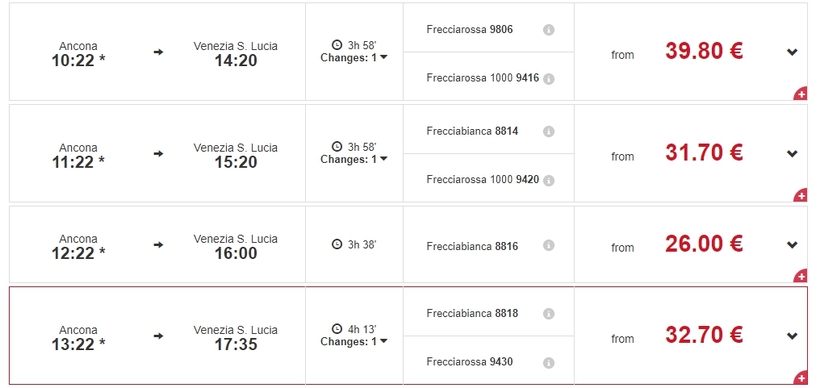This screenshot has height=388, width=820.
Task: Expand Changes dropdown for 13:22 departure
Action: tap(354, 341)
